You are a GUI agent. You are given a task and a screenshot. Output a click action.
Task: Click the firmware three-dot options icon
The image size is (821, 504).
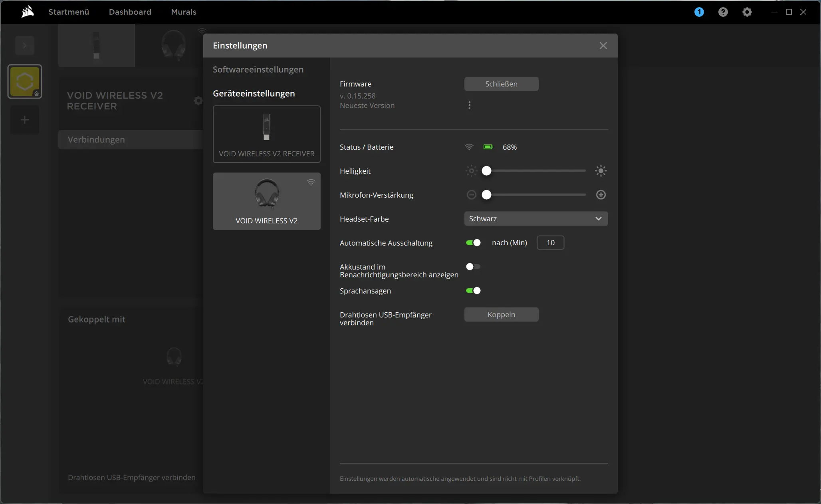pos(469,105)
